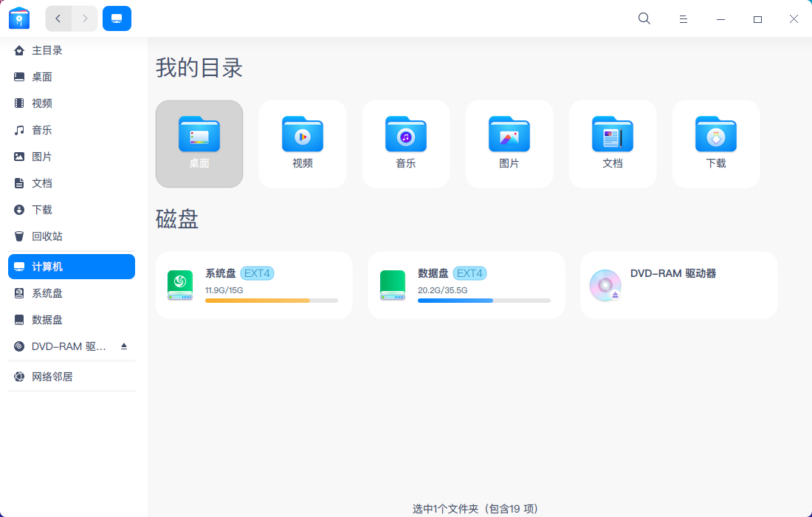Open the search magnifier icon
812x517 pixels.
click(644, 18)
